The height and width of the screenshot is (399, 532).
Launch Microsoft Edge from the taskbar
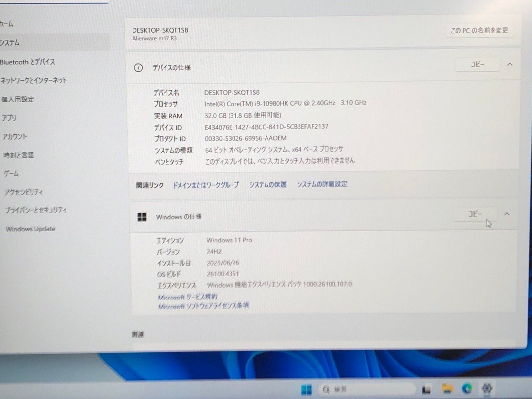coord(467,389)
